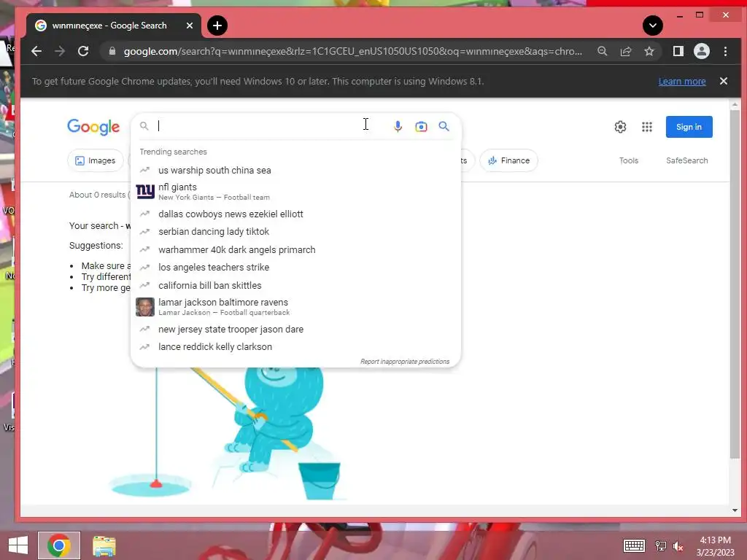Click the Sign in button

point(689,127)
